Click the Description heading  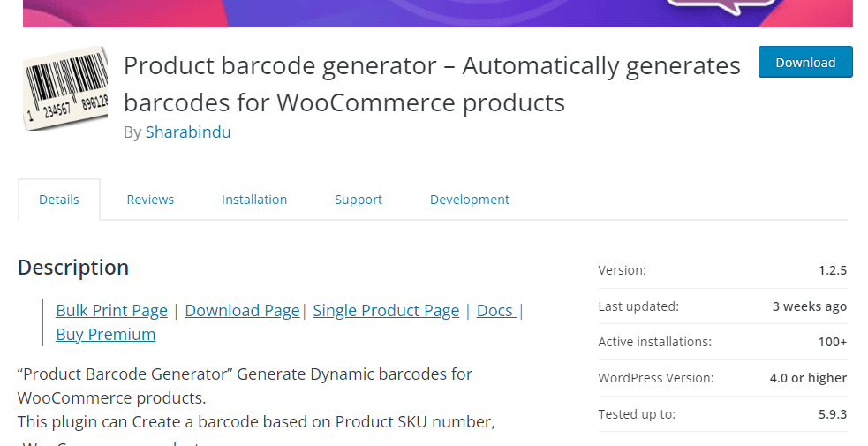(73, 268)
